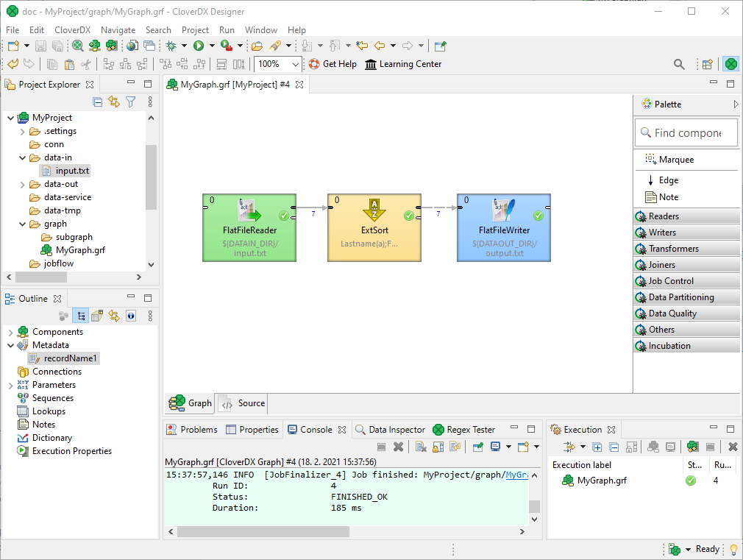Viewport: 743px width, 560px height.
Task: Toggle tree view mode in Outline panel
Action: (x=80, y=316)
